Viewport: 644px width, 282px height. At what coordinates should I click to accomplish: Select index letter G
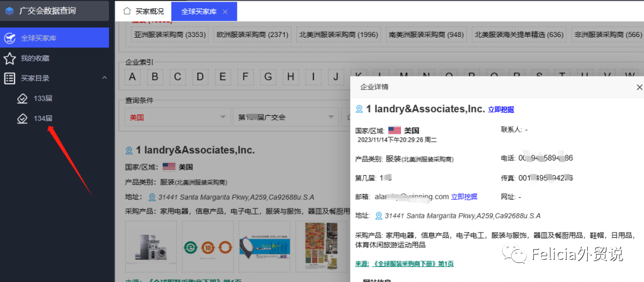tap(268, 76)
